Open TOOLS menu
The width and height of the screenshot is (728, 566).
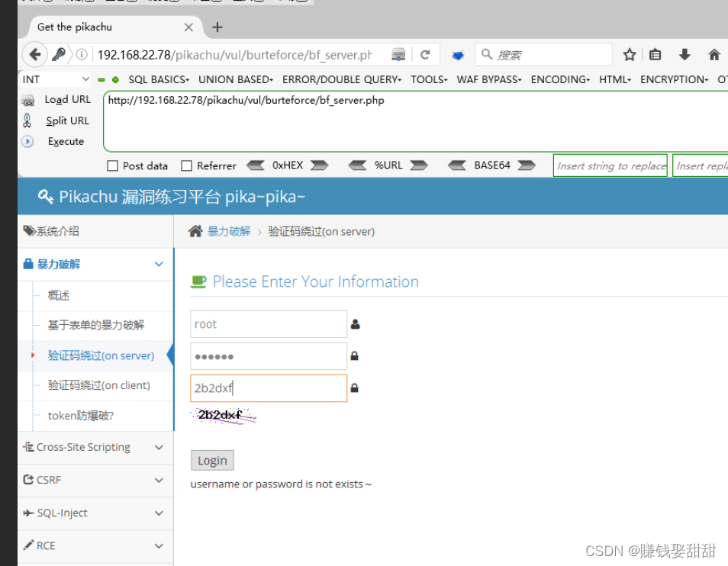(x=429, y=79)
